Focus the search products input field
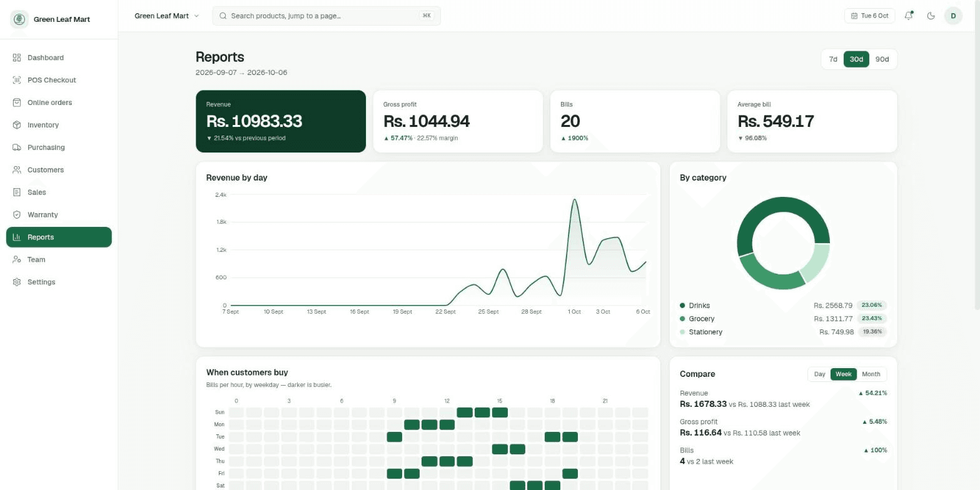Viewport: 980px width, 490px height. (326, 16)
